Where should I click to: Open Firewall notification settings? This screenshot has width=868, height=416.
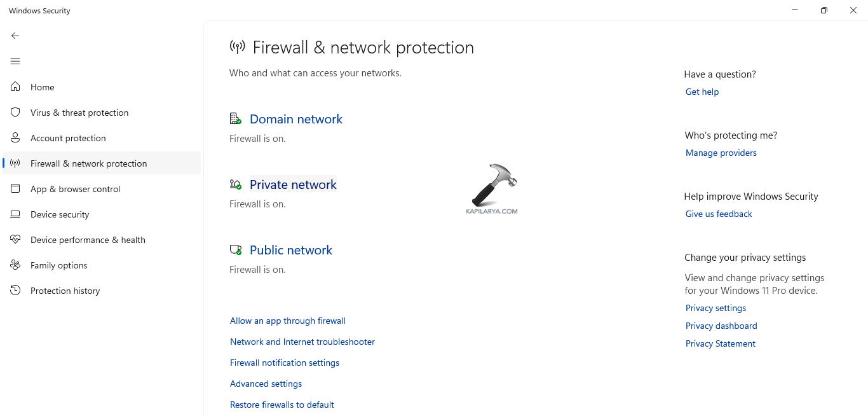point(284,363)
